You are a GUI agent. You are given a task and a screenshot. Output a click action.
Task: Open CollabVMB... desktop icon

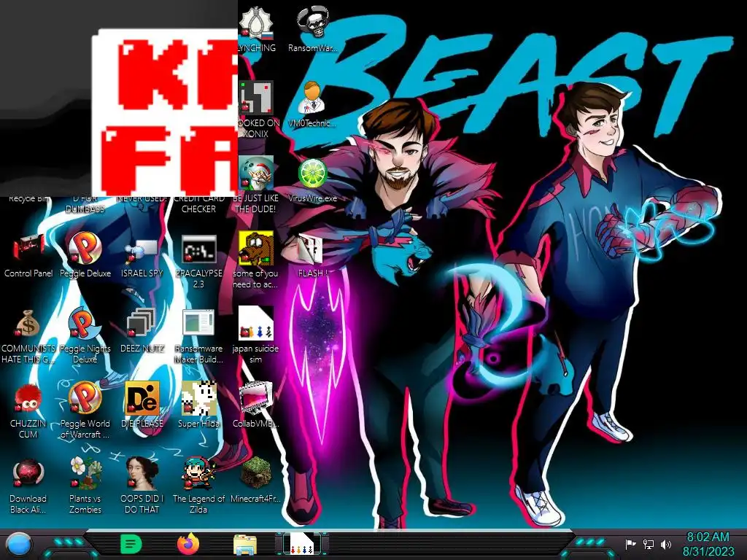point(256,398)
